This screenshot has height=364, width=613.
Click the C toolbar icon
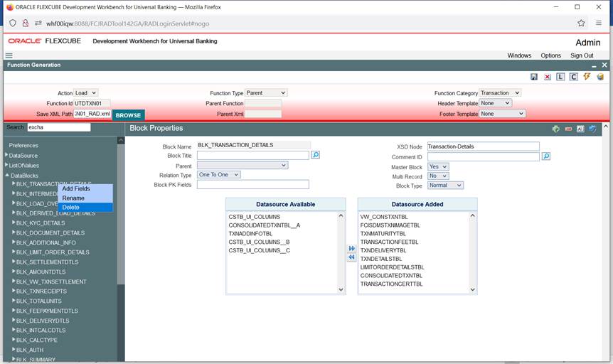[573, 77]
